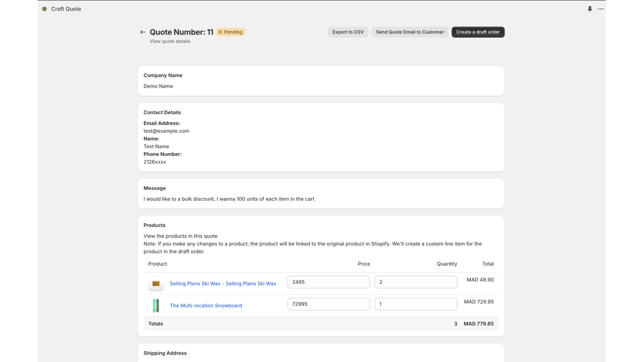Click View quote details subtitle
Image resolution: width=644 pixels, height=362 pixels.
click(170, 41)
